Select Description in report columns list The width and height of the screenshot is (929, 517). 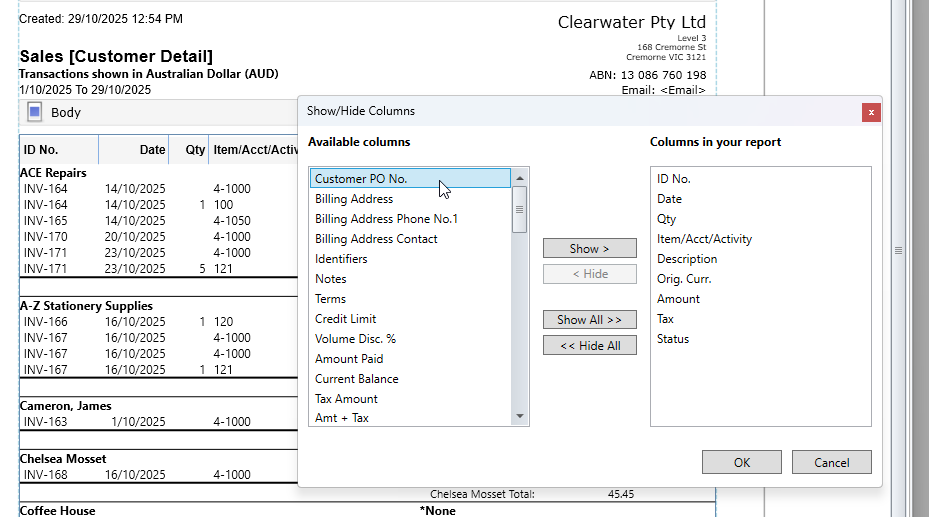687,259
